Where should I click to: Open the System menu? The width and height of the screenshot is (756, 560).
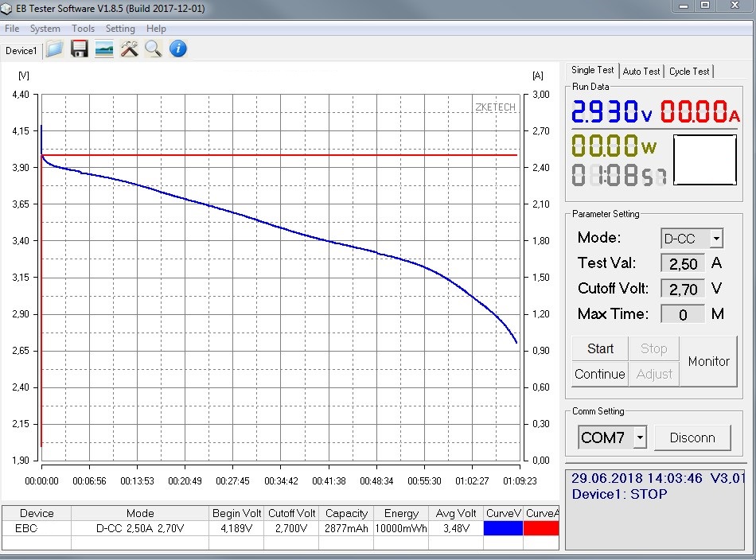pos(45,29)
